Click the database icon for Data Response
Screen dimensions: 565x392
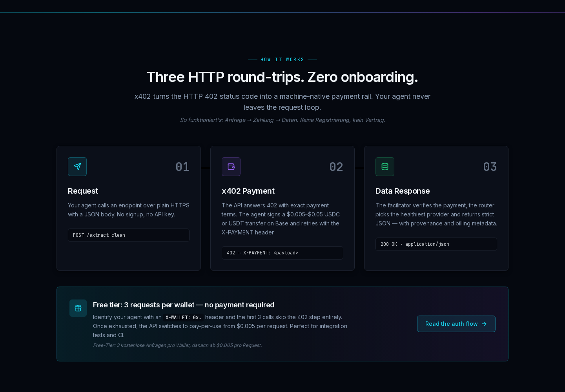click(385, 167)
